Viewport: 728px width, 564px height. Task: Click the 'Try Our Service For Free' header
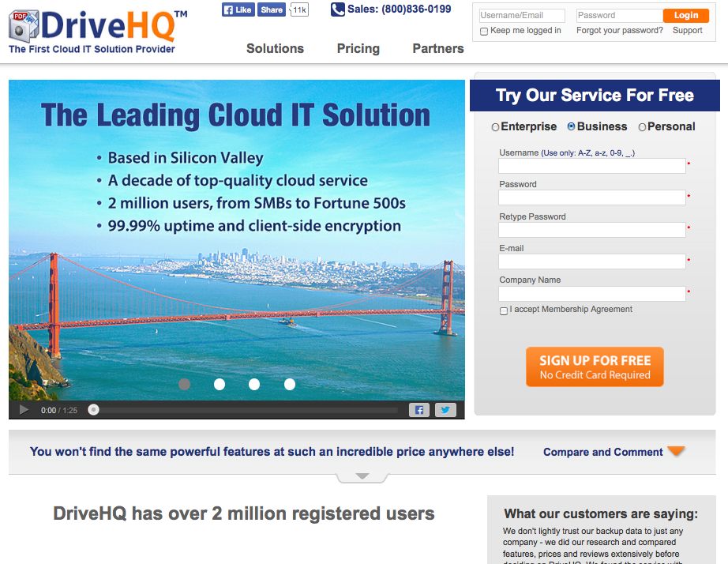click(x=595, y=96)
